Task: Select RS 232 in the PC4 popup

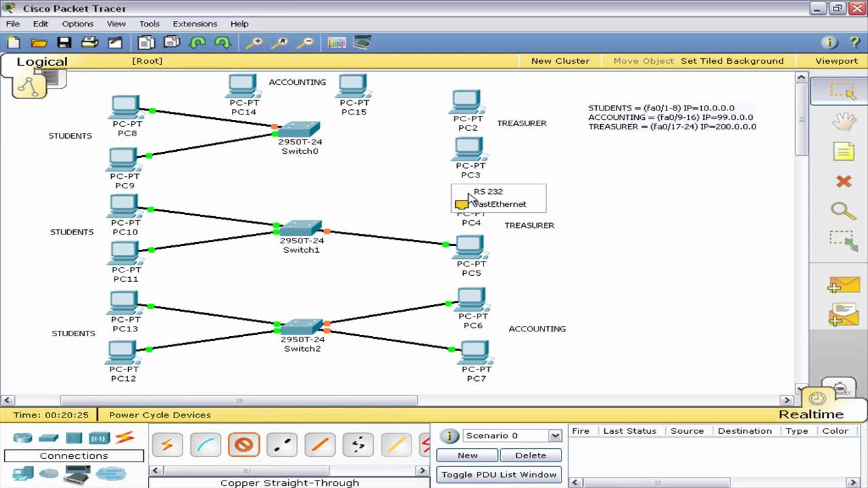Action: point(488,192)
